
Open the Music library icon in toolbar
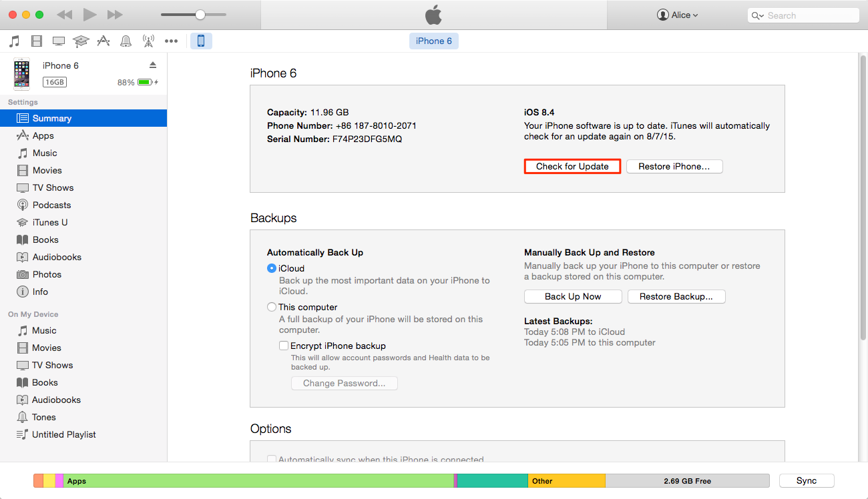click(x=14, y=41)
